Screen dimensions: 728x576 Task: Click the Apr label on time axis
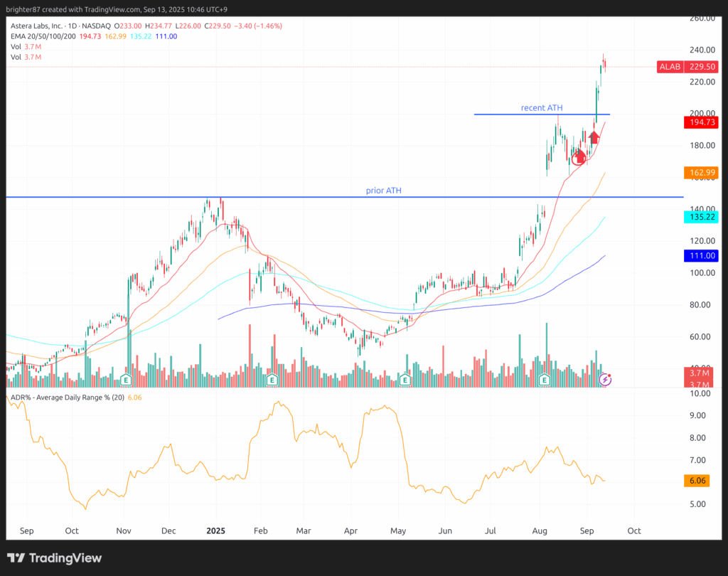click(350, 530)
